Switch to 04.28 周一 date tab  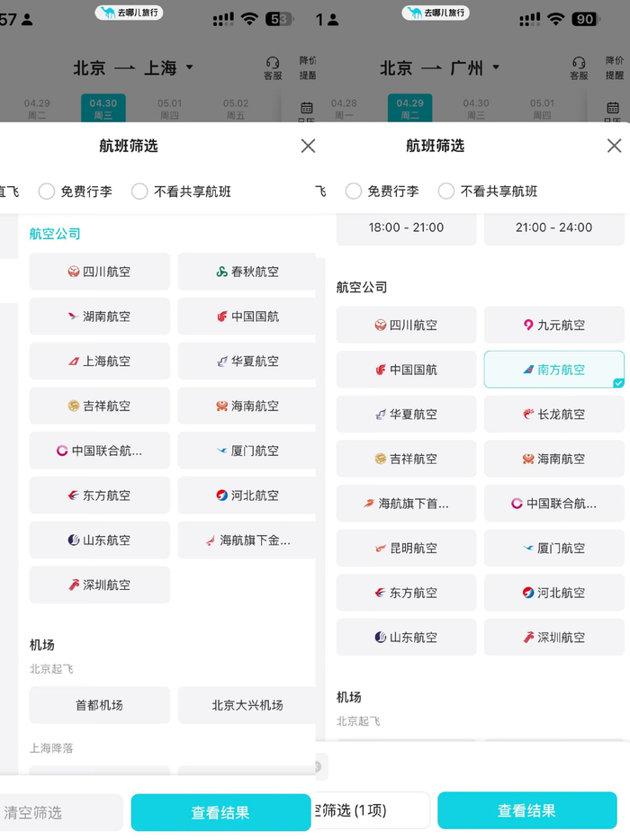[x=344, y=109]
